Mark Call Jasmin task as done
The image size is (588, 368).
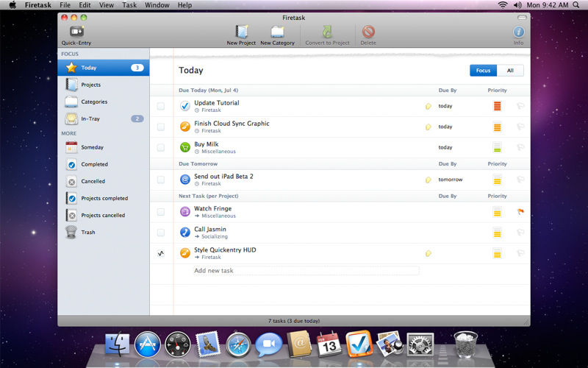[x=161, y=233]
